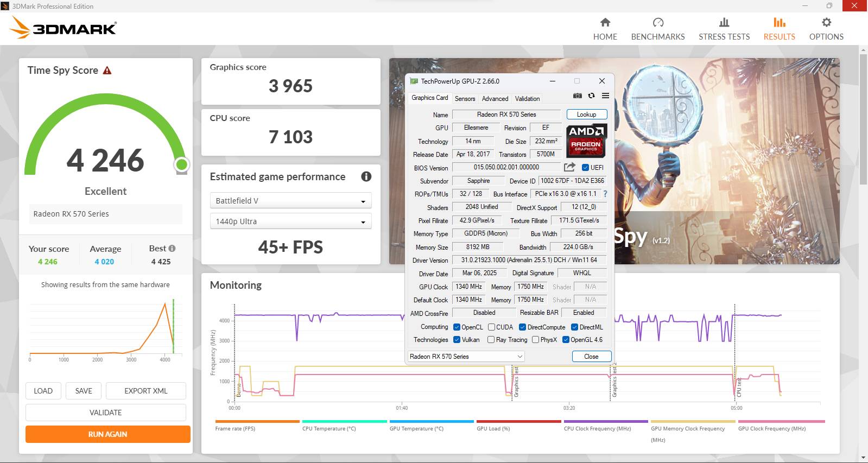Click the Memory Size 8192 MB value
The image size is (868, 463).
click(478, 247)
